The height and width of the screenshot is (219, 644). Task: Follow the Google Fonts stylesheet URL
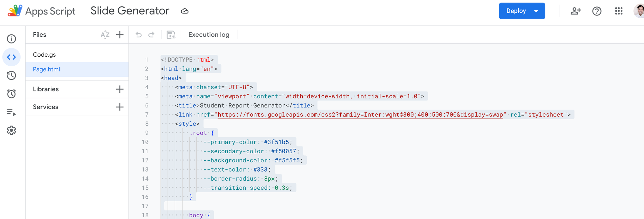(x=360, y=115)
